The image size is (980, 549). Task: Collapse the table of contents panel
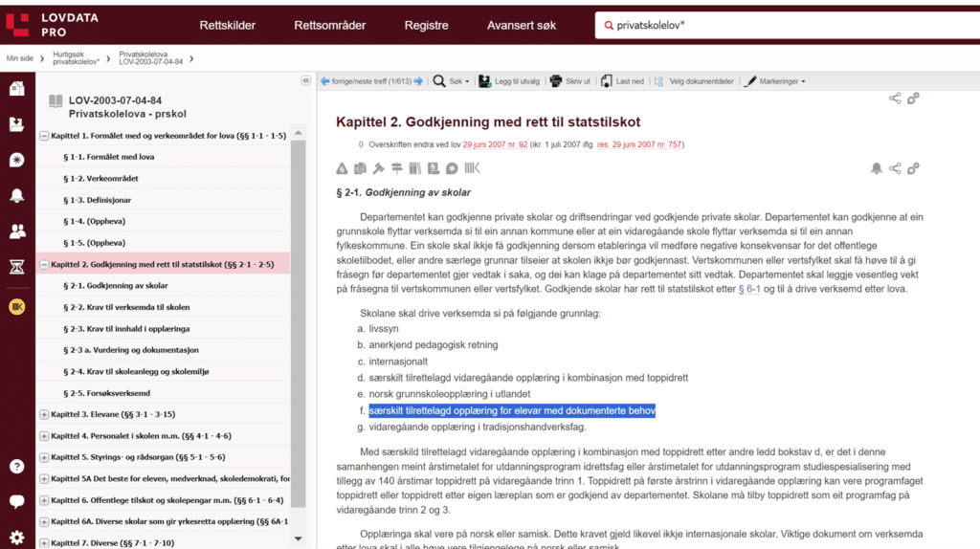coord(305,80)
